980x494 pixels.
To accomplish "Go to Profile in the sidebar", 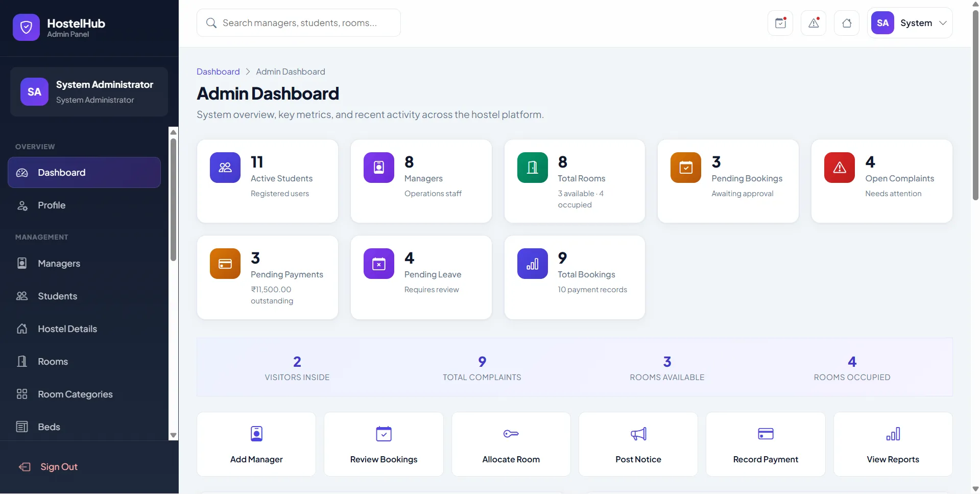I will (84, 205).
